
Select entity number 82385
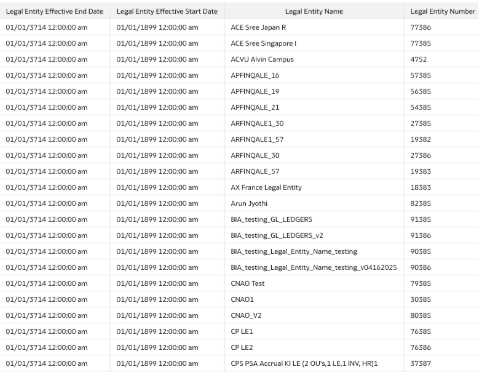[420, 203]
